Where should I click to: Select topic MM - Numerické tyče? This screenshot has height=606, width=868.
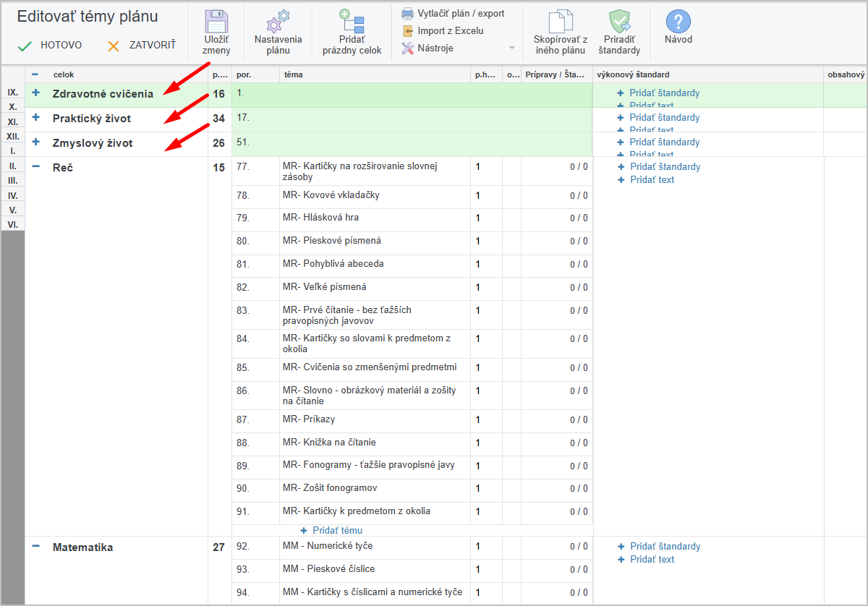[328, 546]
